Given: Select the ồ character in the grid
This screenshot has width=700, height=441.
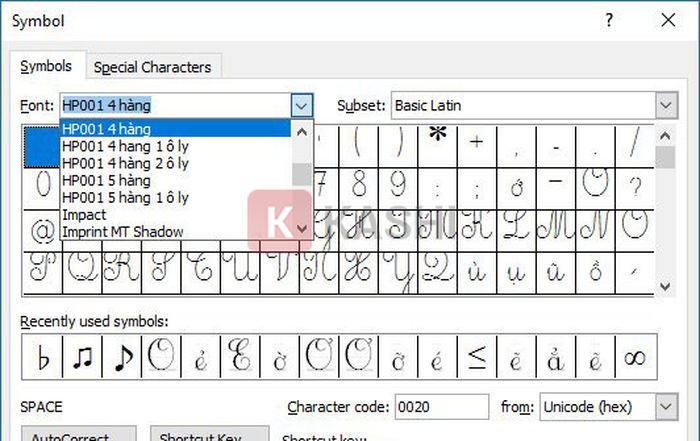Looking at the screenshot, I should (x=595, y=273).
